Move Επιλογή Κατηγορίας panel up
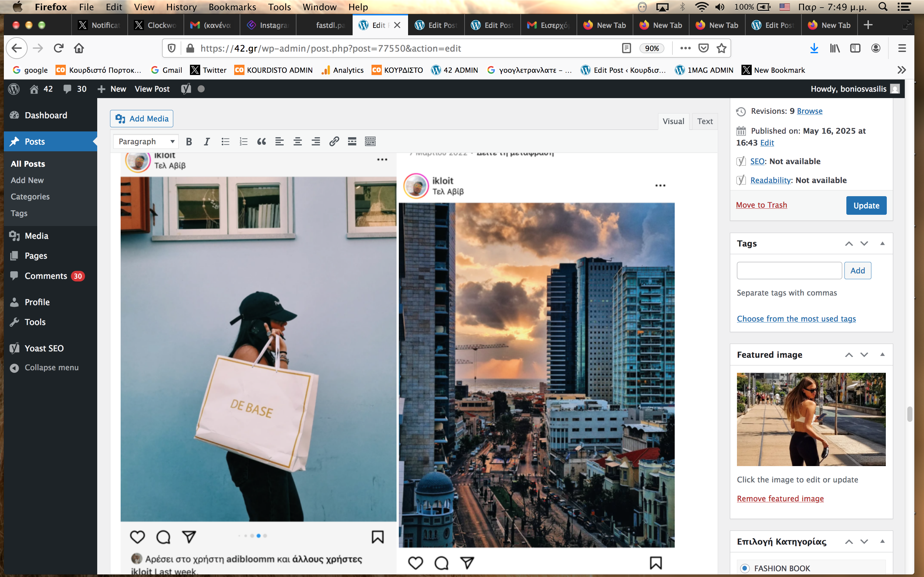This screenshot has height=577, width=924. click(x=849, y=541)
